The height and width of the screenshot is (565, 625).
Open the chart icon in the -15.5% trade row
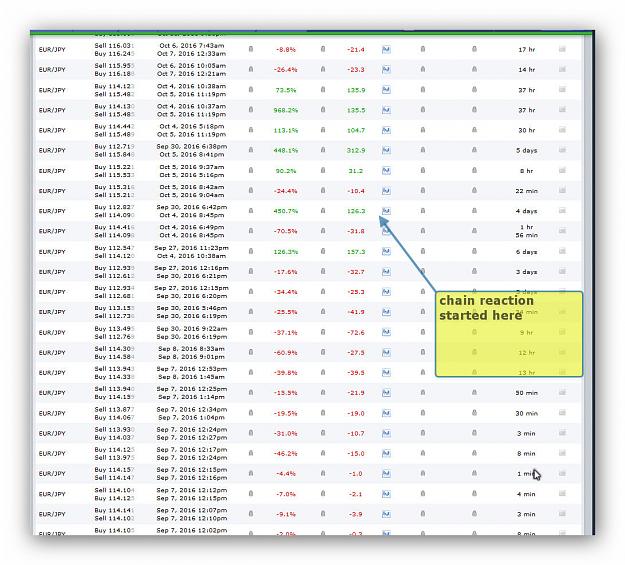pos(386,393)
